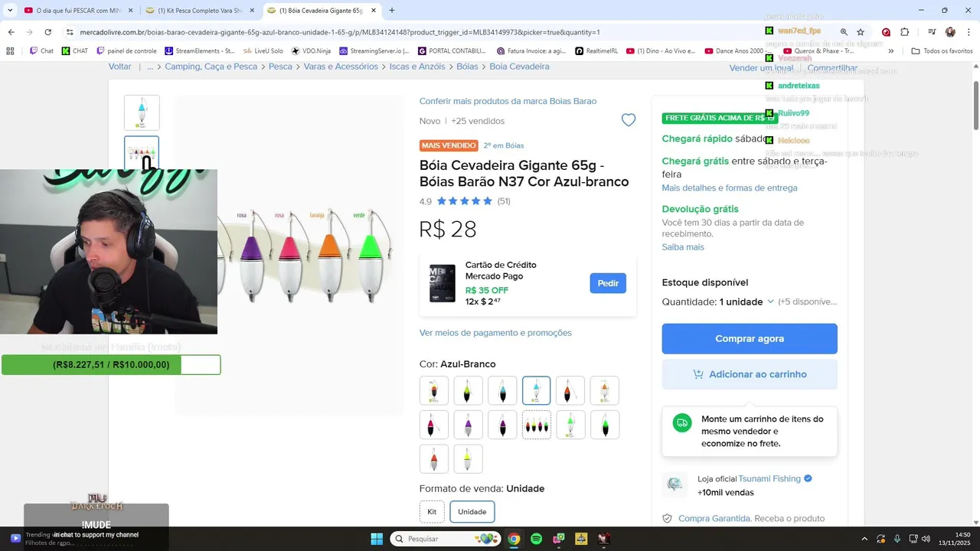The height and width of the screenshot is (551, 980).
Task: Go back using the browser back arrow
Action: point(11,32)
